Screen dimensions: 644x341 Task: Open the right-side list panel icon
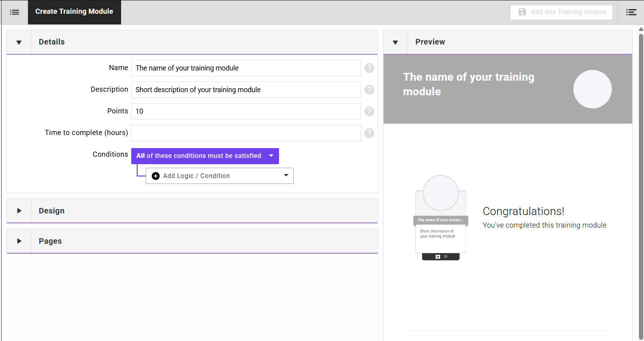click(x=631, y=12)
